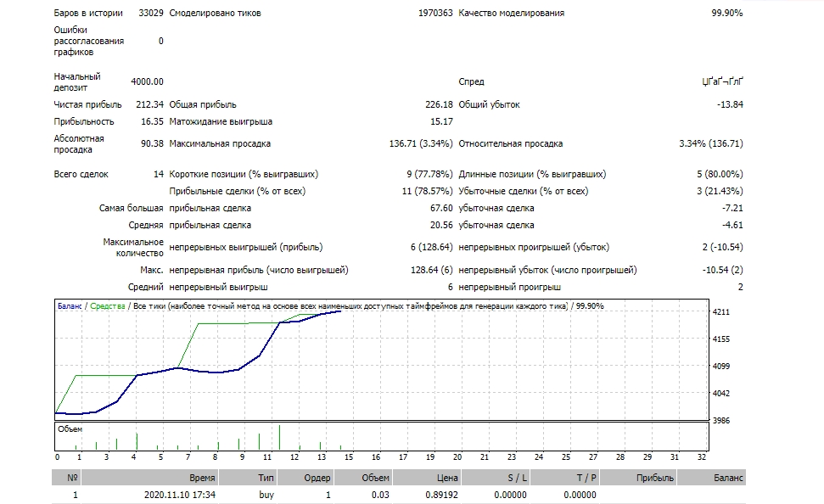This screenshot has width=824, height=504.
Task: Select the relative drawdown value 3.34% (136.71)
Action: tap(711, 143)
